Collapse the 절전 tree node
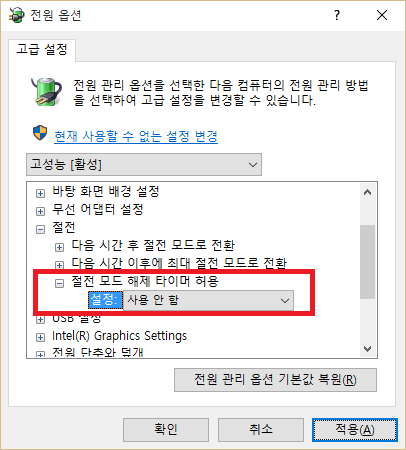This screenshot has width=406, height=450. (40, 229)
